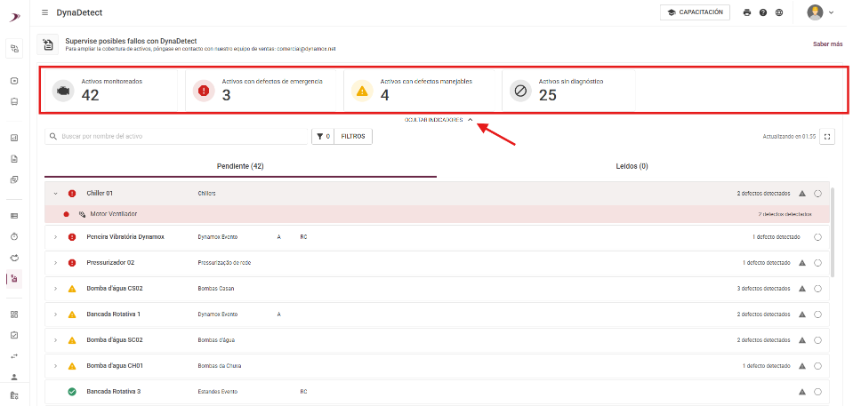The width and height of the screenshot is (850, 406).
Task: Open the Saber más link
Action: [829, 44]
